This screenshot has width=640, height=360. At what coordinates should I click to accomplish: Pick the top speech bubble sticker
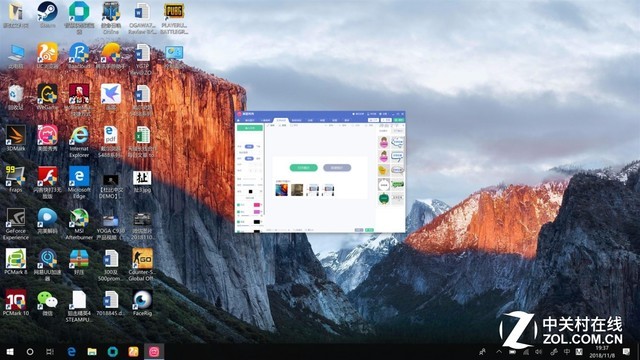click(x=397, y=142)
